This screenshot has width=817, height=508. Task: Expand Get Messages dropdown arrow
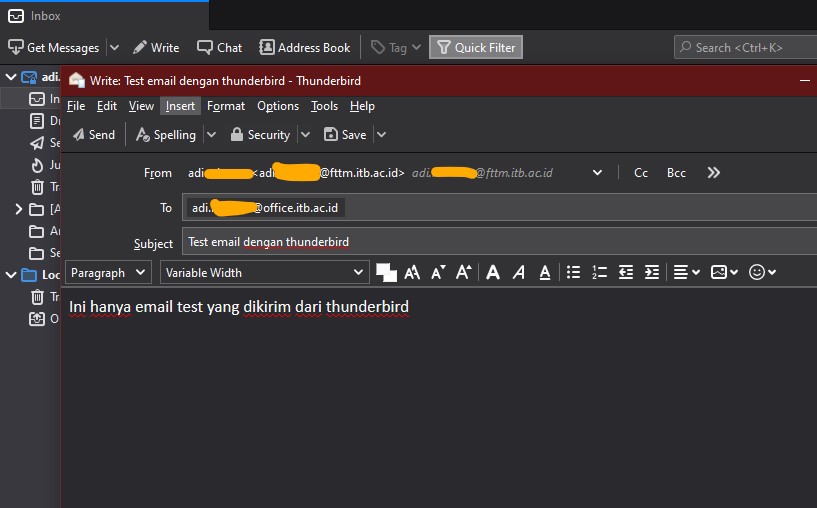[x=114, y=47]
